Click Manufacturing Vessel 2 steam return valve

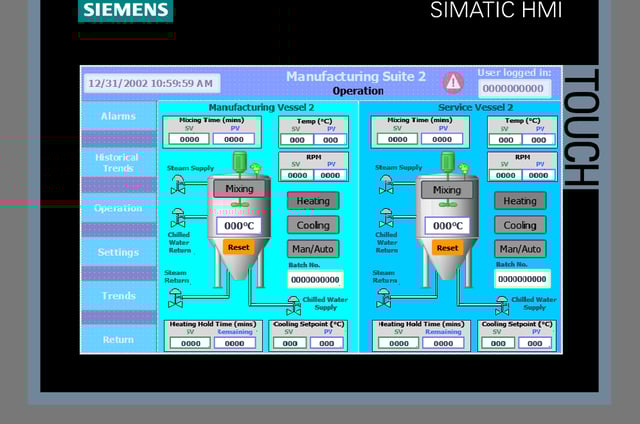click(176, 298)
